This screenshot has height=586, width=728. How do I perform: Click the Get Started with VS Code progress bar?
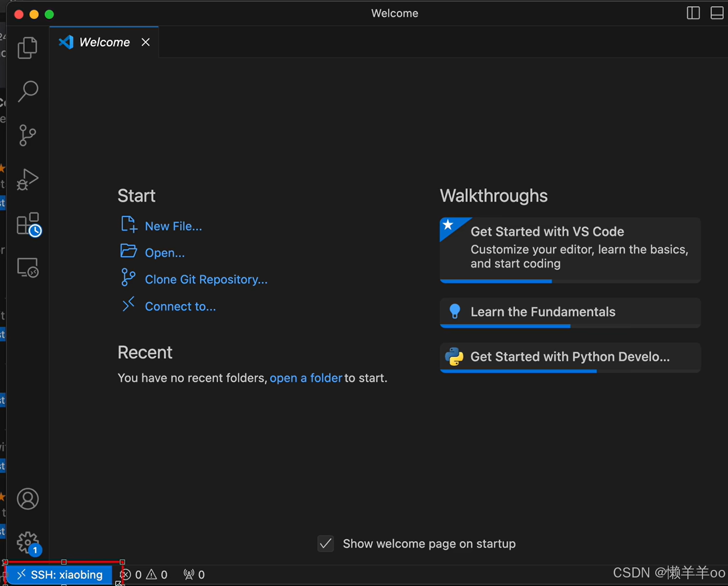tap(570, 281)
